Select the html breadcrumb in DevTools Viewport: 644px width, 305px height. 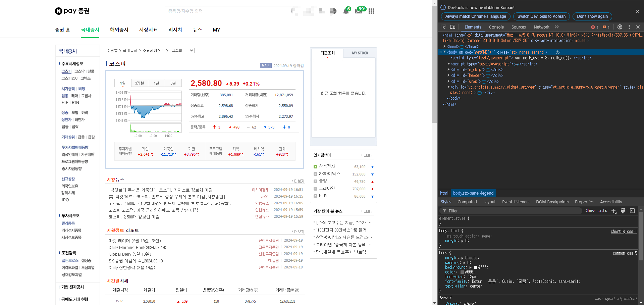[444, 193]
